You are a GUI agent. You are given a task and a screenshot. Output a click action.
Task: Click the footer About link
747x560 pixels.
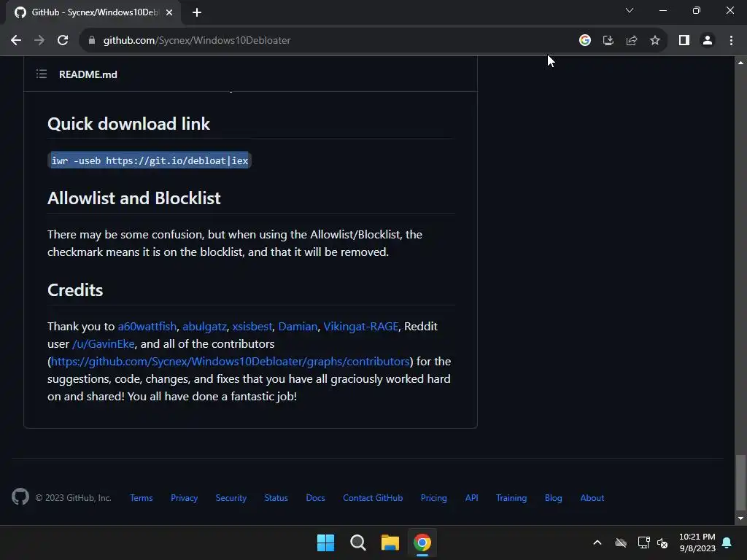tap(592, 497)
